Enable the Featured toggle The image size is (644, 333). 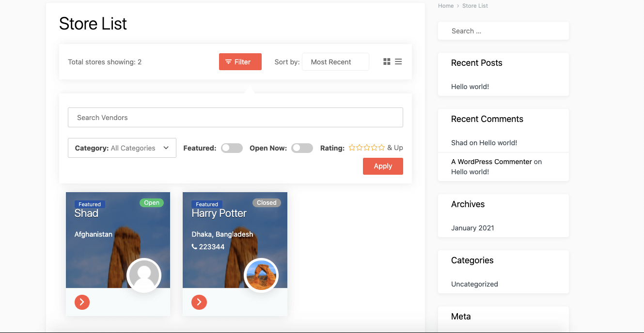click(x=232, y=148)
